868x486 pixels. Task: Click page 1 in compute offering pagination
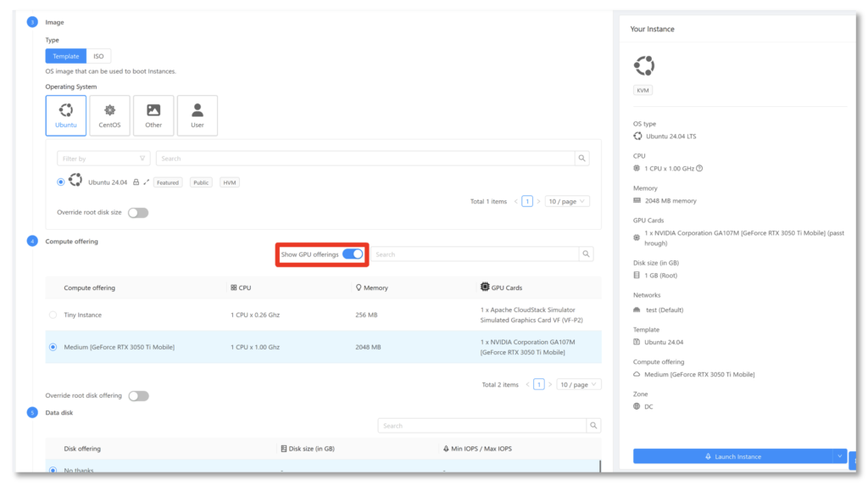pos(538,384)
